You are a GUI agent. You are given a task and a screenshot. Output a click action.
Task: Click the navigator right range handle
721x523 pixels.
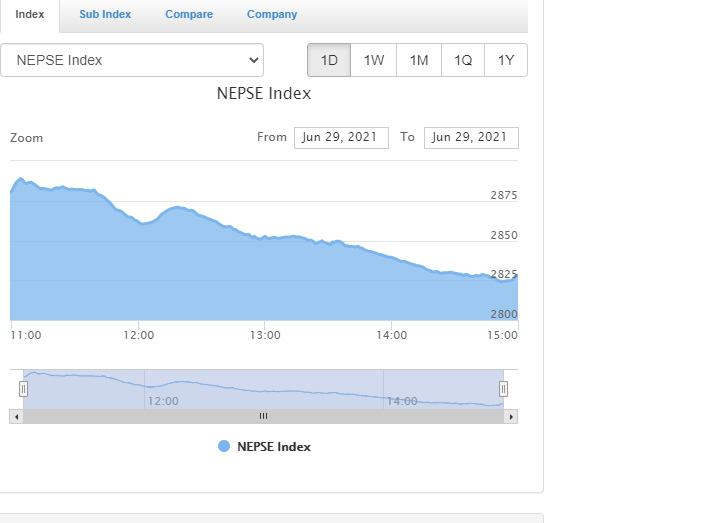pyautogui.click(x=503, y=389)
